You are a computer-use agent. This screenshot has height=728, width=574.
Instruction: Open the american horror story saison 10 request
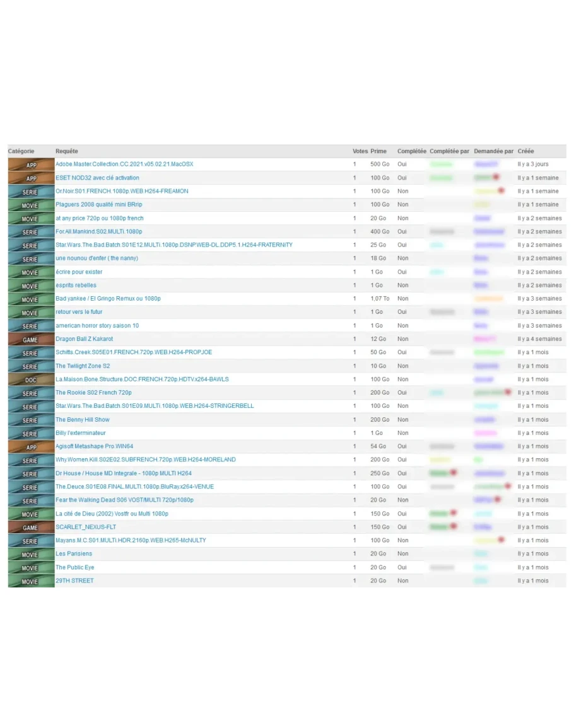click(97, 326)
